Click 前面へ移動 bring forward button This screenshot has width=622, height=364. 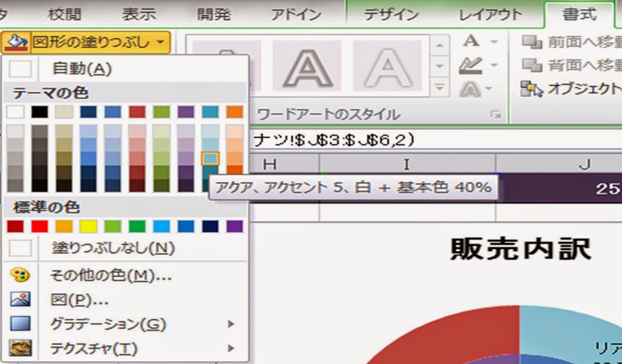coord(572,42)
